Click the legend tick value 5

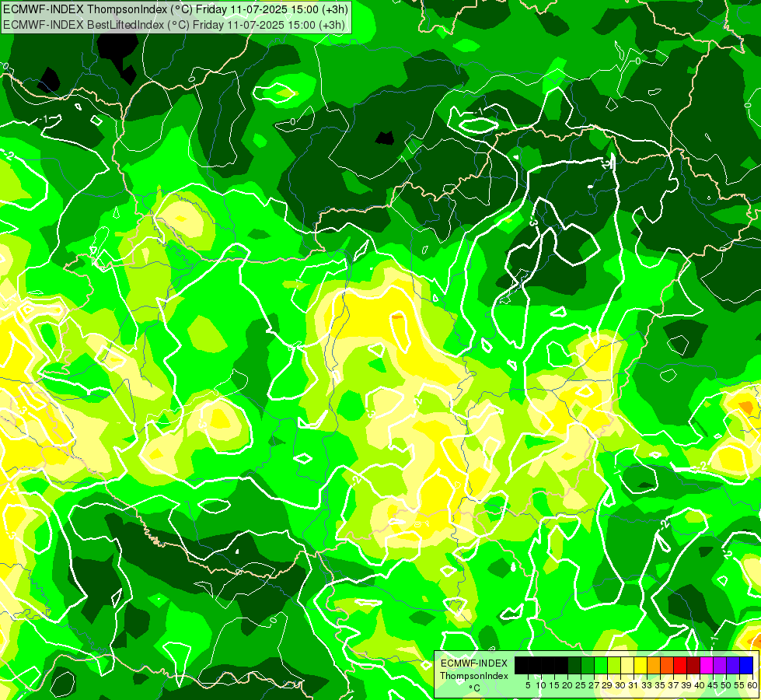(528, 685)
